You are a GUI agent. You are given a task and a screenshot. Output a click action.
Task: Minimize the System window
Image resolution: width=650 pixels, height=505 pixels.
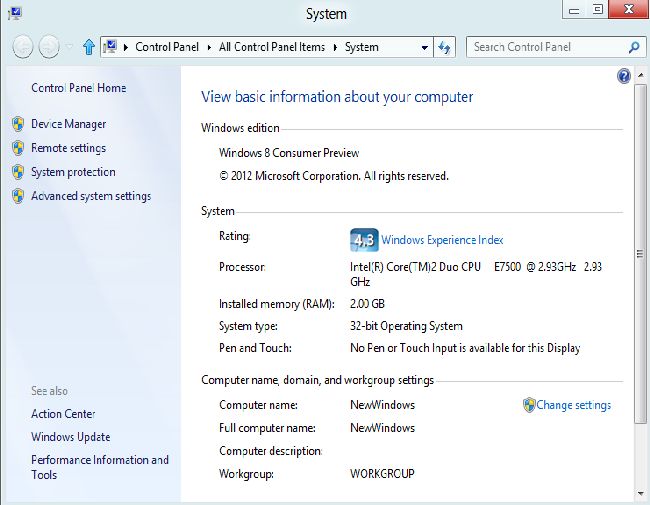(x=574, y=10)
